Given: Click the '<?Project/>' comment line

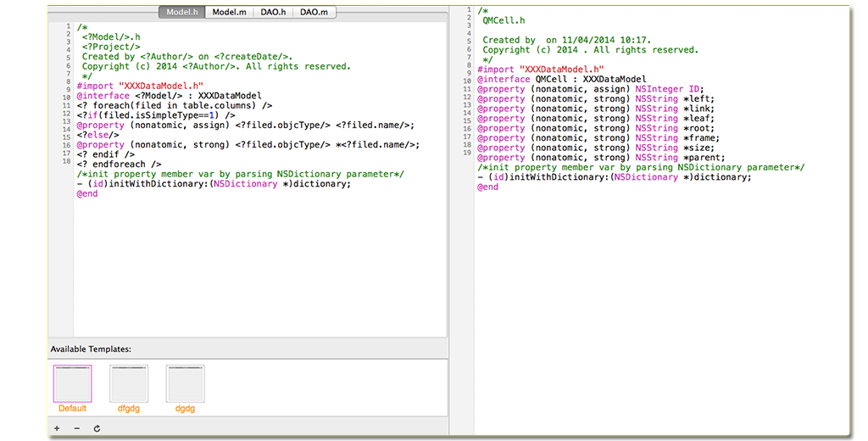Looking at the screenshot, I should (x=111, y=47).
